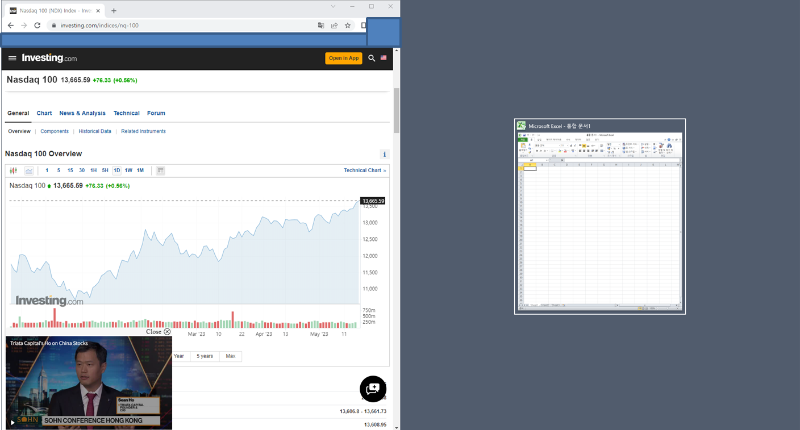Open site search magnifier icon
The width and height of the screenshot is (800, 430).
click(371, 58)
